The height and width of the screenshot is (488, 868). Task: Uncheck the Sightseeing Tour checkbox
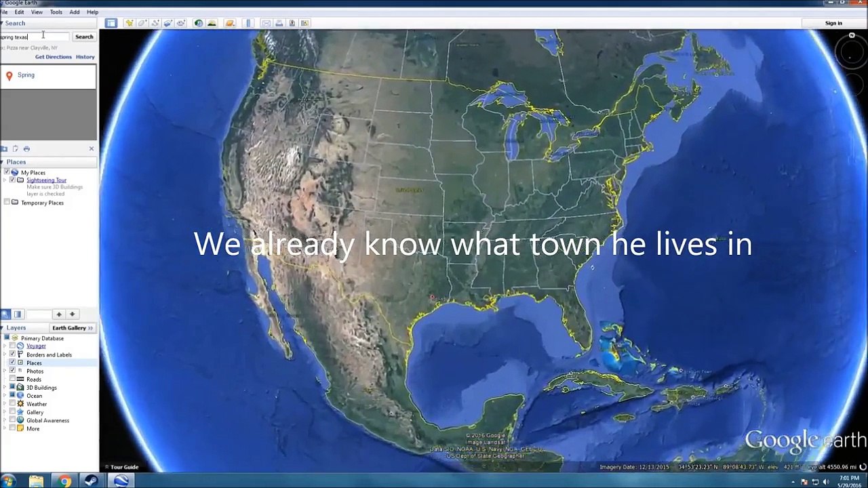12,180
